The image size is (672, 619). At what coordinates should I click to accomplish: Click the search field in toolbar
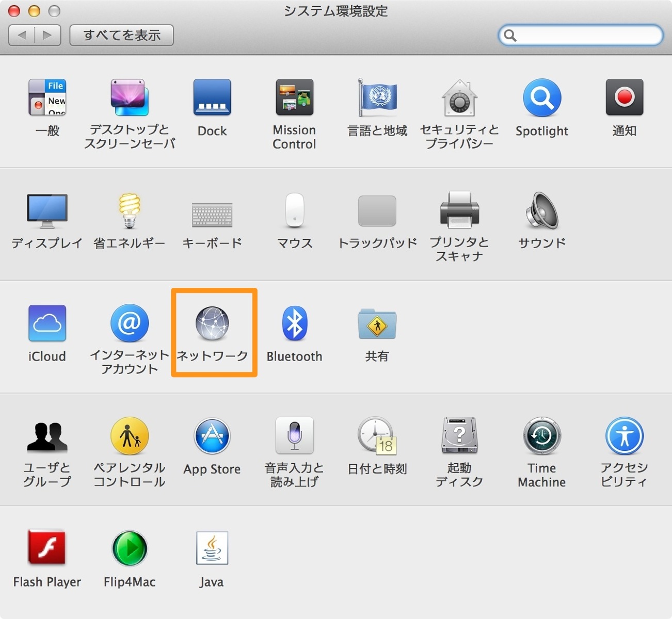(581, 35)
